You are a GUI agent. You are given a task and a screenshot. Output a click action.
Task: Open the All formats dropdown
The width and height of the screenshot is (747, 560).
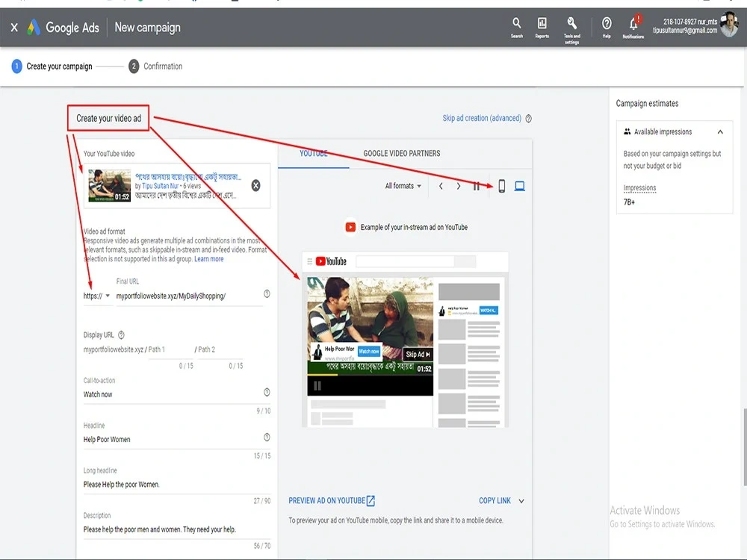point(403,186)
